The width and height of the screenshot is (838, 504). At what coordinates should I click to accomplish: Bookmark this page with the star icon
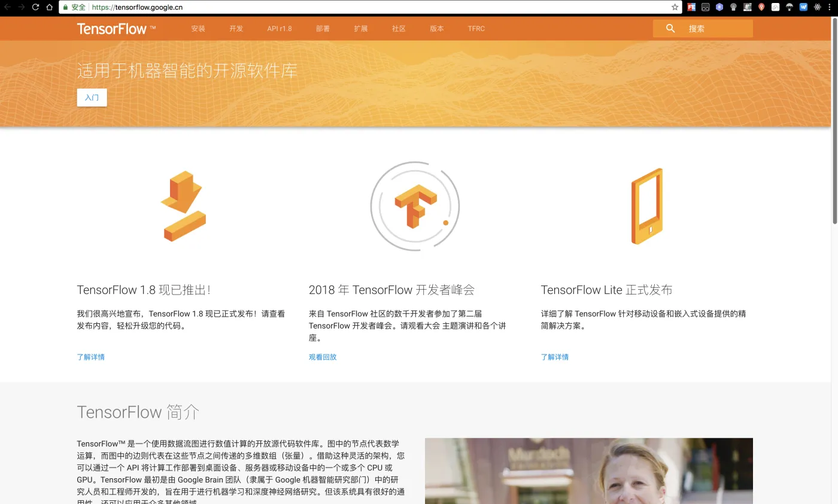[x=675, y=7]
